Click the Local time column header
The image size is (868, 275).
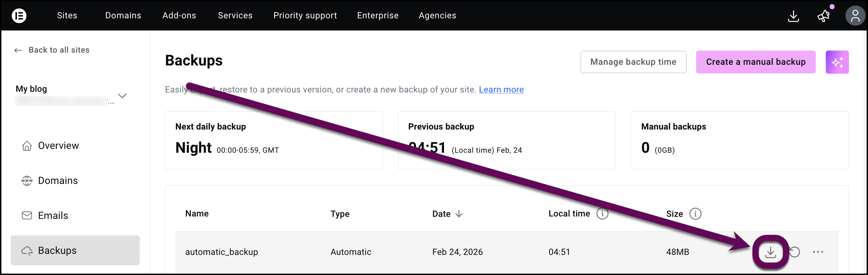tap(569, 214)
